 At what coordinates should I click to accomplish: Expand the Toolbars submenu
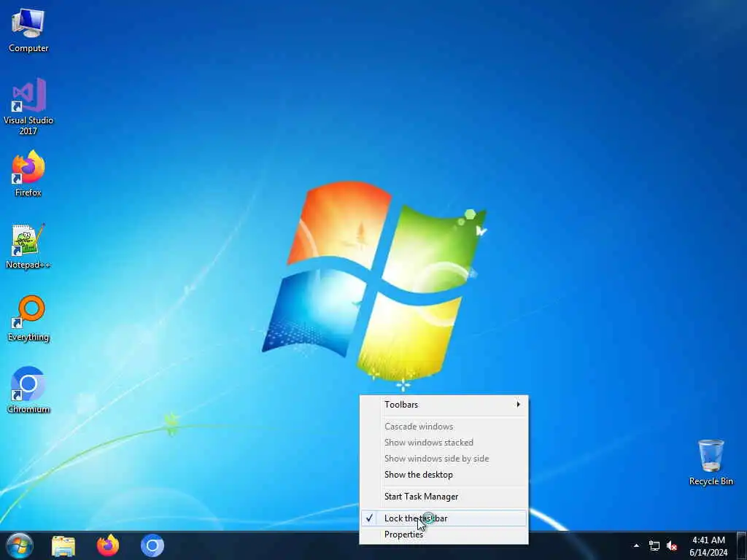coord(444,404)
